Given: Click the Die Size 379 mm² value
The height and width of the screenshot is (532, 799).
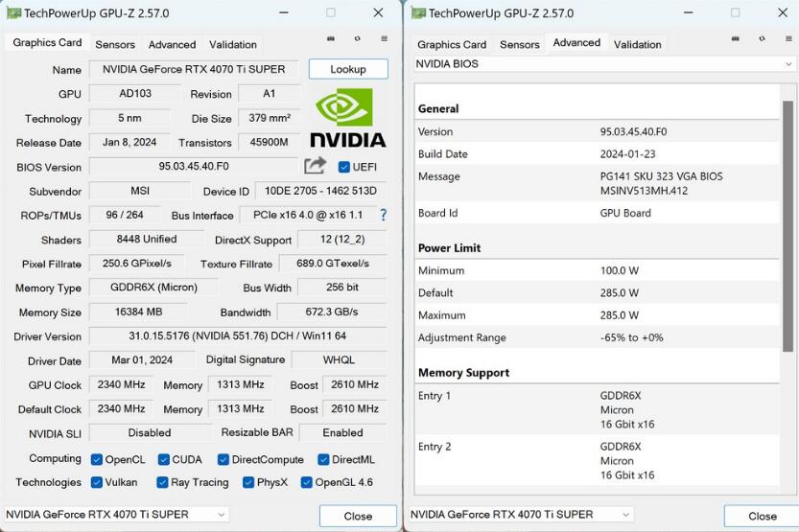Looking at the screenshot, I should (x=270, y=118).
